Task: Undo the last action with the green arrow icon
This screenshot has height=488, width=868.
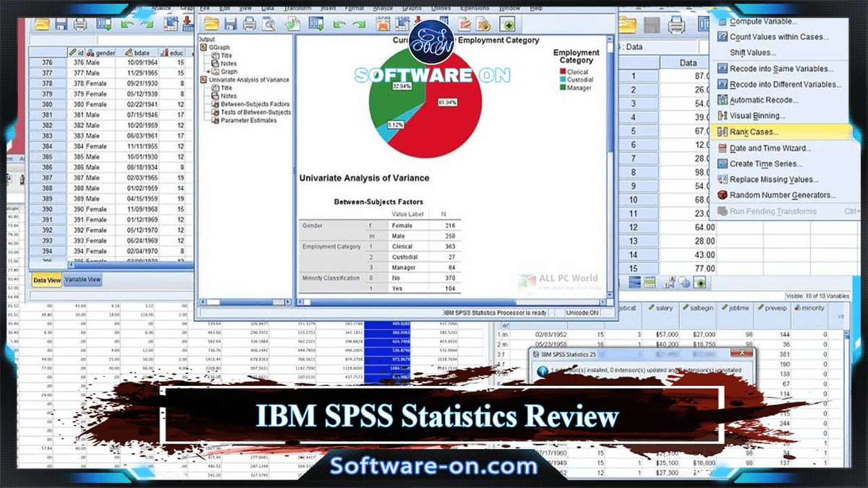Action: 339,24
